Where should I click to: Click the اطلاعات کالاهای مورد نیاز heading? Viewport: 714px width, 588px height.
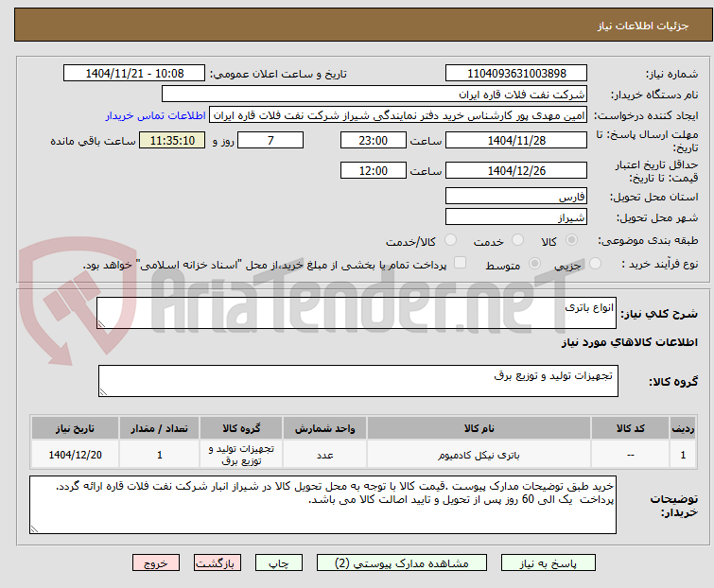click(629, 342)
